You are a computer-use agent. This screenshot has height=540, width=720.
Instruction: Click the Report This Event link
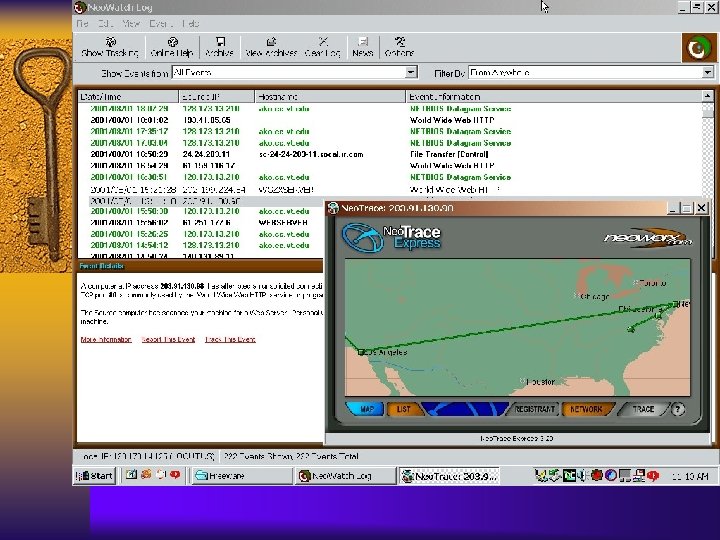(x=168, y=339)
